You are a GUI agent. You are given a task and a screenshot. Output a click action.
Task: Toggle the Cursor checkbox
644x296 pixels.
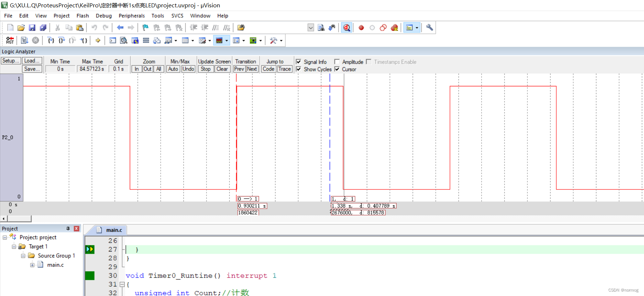point(337,69)
